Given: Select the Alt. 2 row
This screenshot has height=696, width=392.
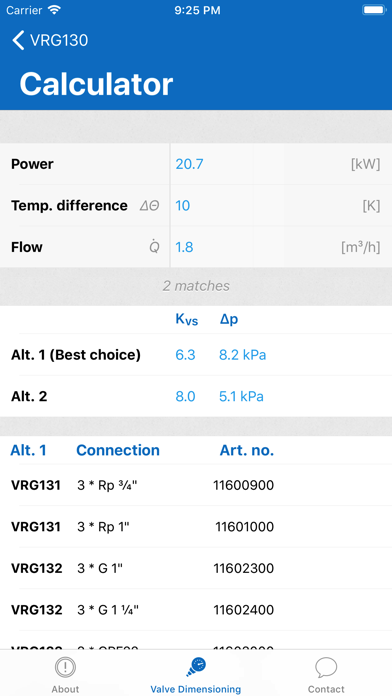Looking at the screenshot, I should 196,396.
